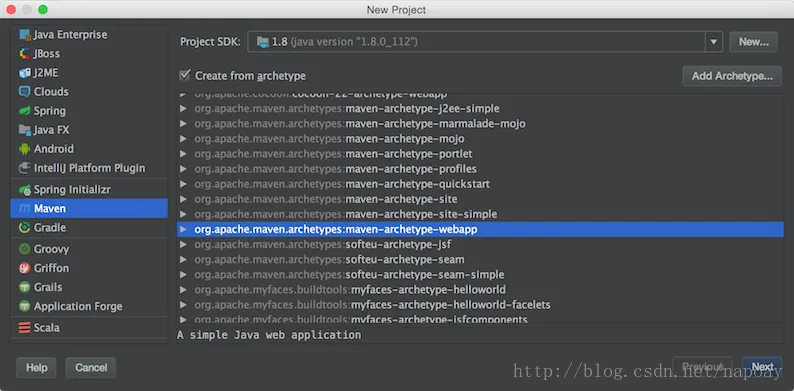This screenshot has height=391, width=794.
Task: Click the Java FX folder icon
Action: tap(25, 130)
